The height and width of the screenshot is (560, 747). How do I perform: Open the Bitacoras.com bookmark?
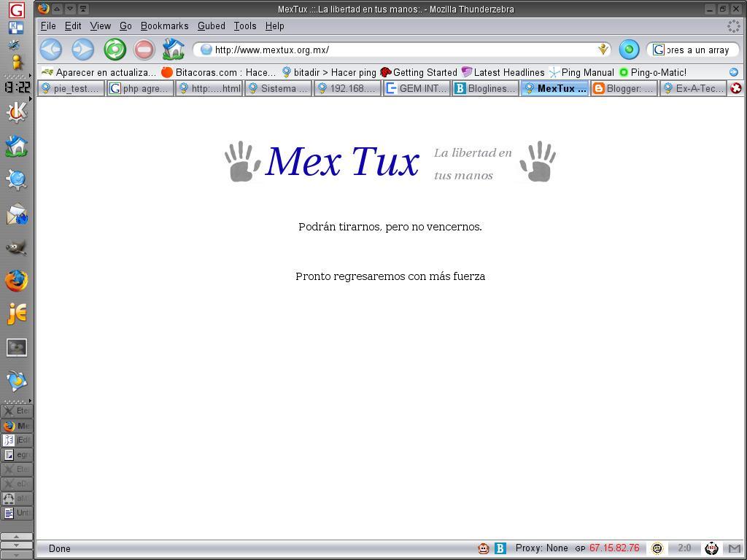click(x=219, y=72)
